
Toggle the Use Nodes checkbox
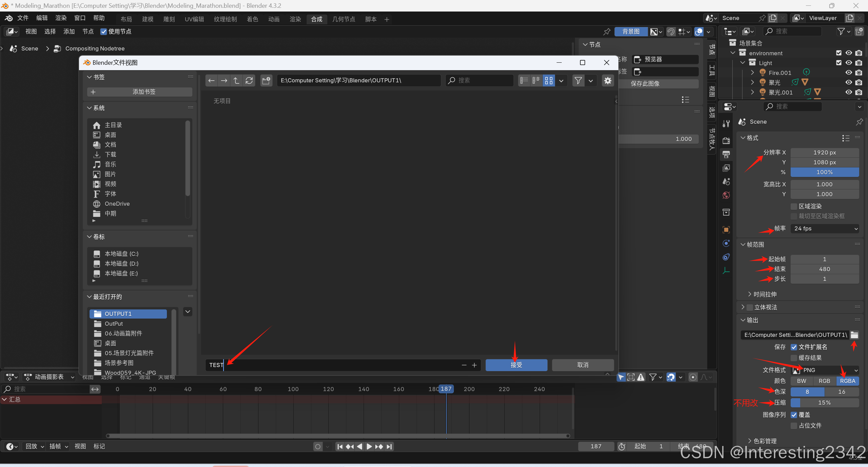tap(104, 32)
